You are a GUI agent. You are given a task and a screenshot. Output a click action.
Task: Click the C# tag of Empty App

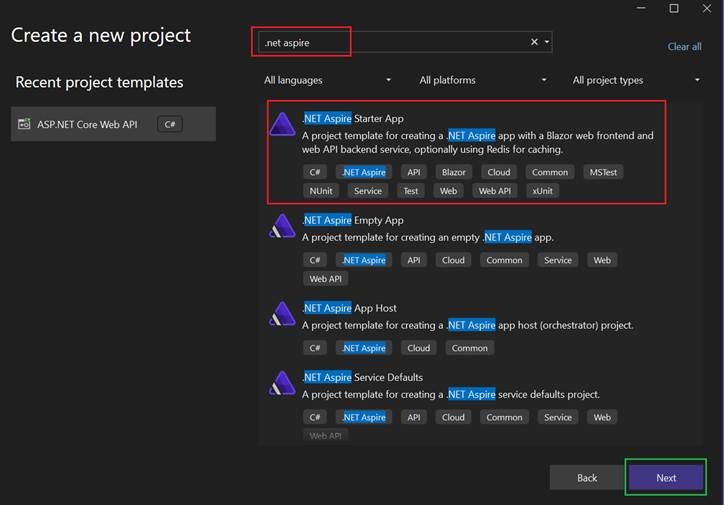315,260
